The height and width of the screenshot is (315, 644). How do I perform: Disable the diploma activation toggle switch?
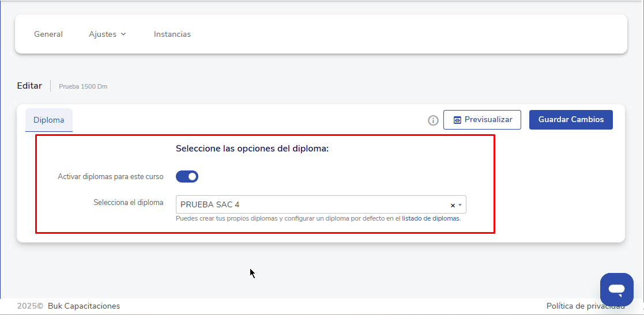187,177
